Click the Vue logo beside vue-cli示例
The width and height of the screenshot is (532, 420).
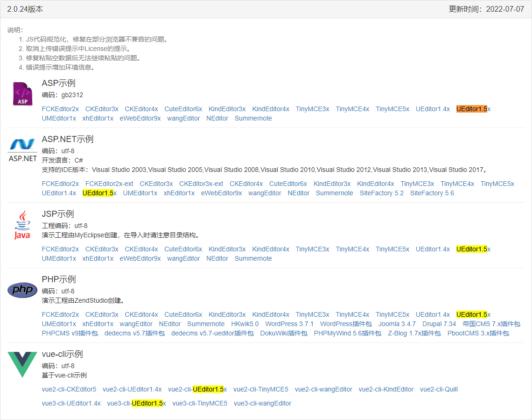(21, 362)
